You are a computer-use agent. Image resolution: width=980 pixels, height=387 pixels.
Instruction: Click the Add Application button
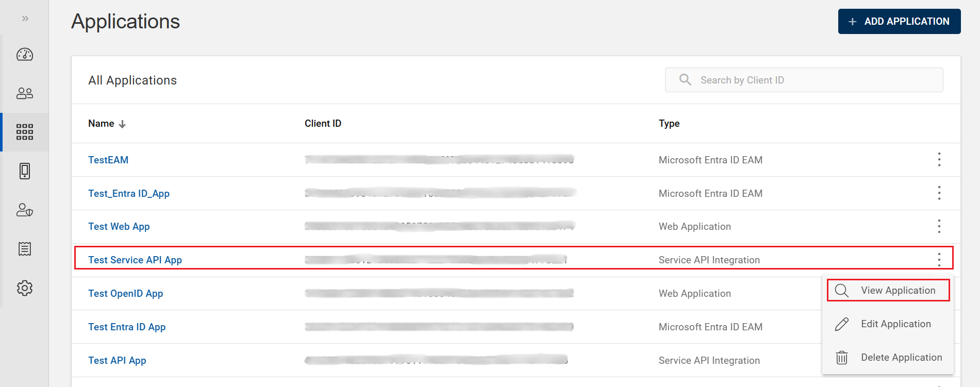[x=899, y=22]
